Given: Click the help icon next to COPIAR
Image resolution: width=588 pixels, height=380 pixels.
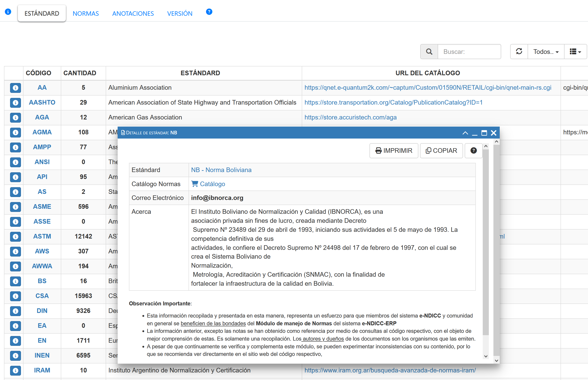Looking at the screenshot, I should [473, 150].
